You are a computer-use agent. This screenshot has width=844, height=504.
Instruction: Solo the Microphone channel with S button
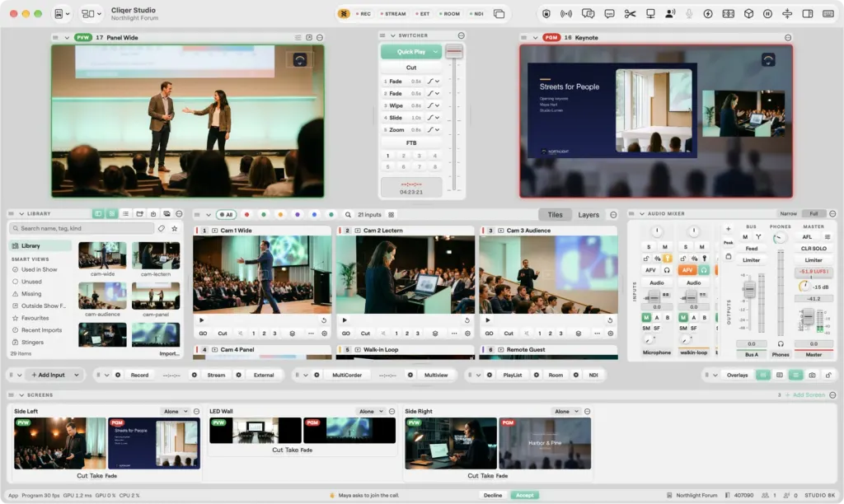pyautogui.click(x=649, y=247)
